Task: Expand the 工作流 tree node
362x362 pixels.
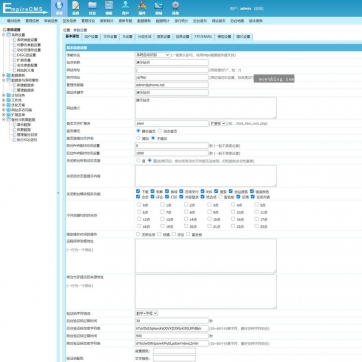Action: [4, 100]
